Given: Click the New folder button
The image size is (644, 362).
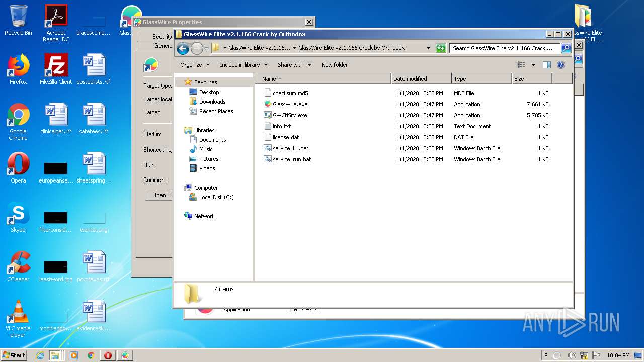Looking at the screenshot, I should coord(335,65).
